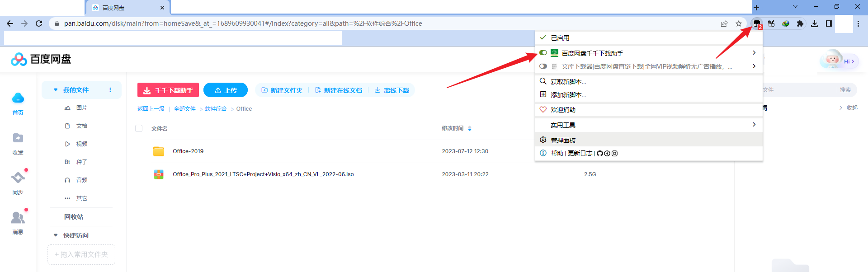
Task: Reload the page with refresh icon
Action: coord(39,23)
